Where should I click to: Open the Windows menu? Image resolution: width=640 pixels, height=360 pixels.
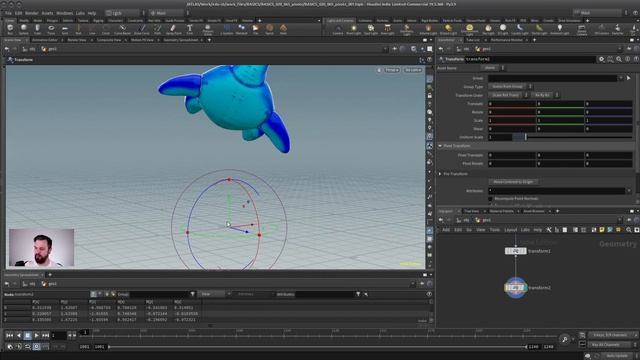pyautogui.click(x=64, y=13)
